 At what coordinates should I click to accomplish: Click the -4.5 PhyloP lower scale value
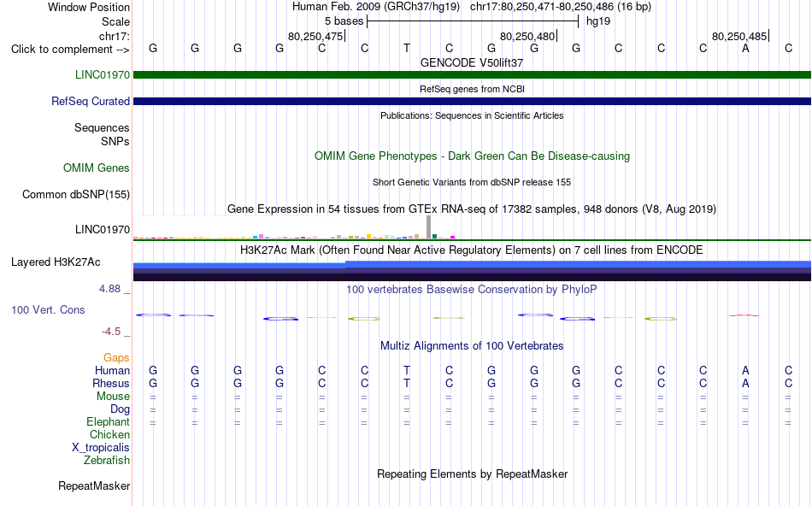111,332
